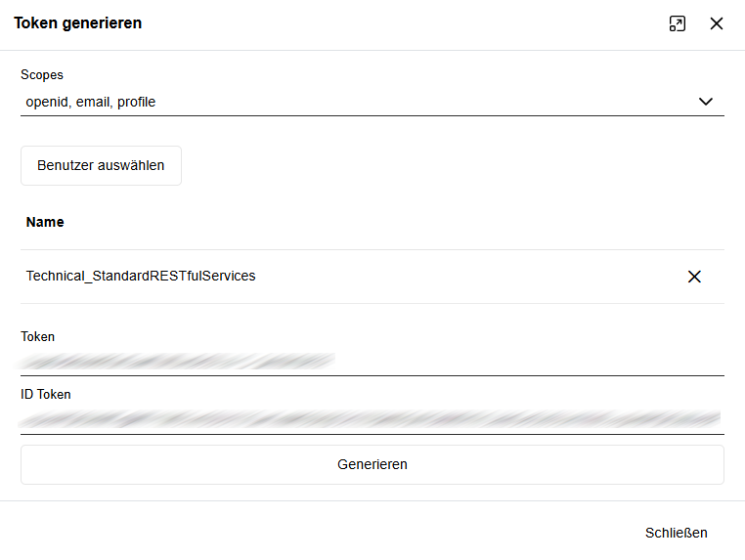745x560 pixels.
Task: Close the Token generieren dialog with X
Action: tap(717, 24)
